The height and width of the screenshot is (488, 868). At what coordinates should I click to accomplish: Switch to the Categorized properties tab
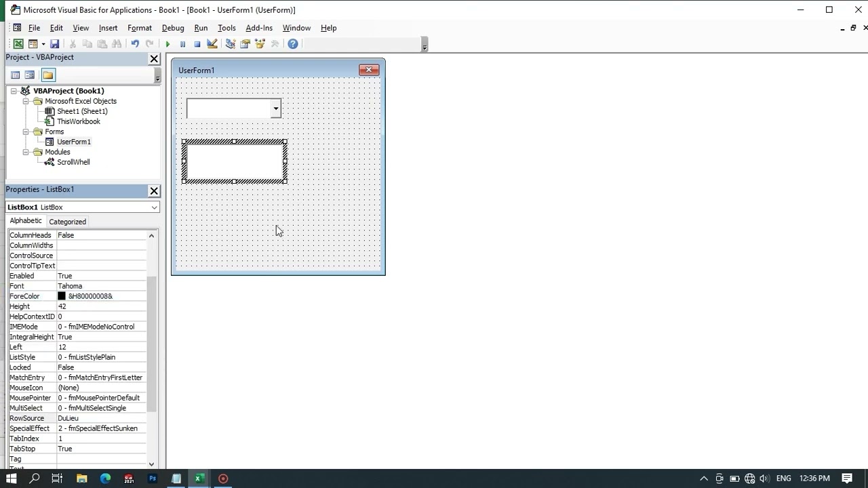point(67,222)
